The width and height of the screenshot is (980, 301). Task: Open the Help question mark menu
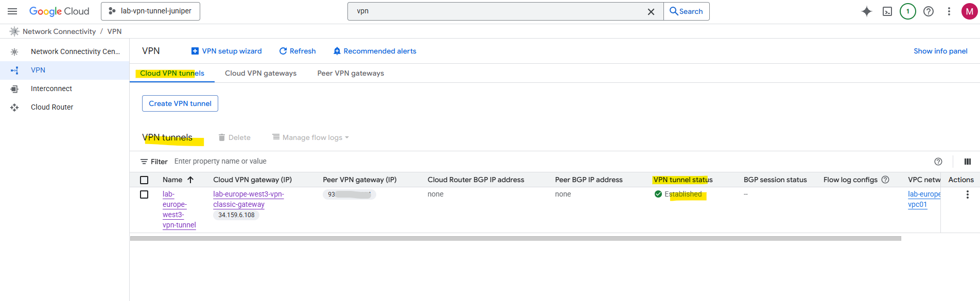click(929, 11)
